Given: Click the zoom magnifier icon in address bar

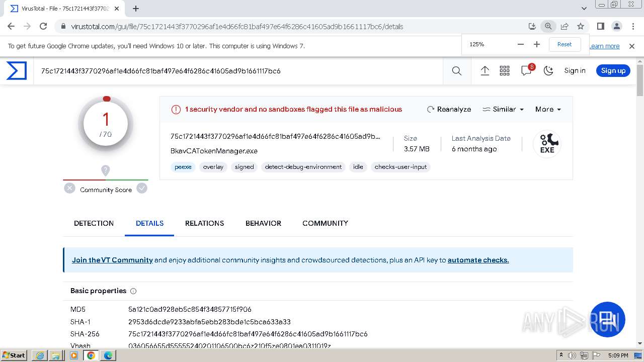Looking at the screenshot, I should point(548,26).
